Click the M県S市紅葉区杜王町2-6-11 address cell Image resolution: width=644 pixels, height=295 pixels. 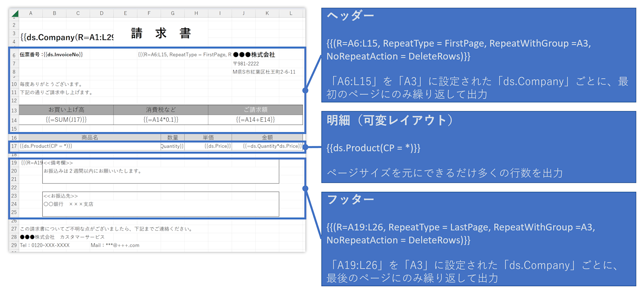264,72
